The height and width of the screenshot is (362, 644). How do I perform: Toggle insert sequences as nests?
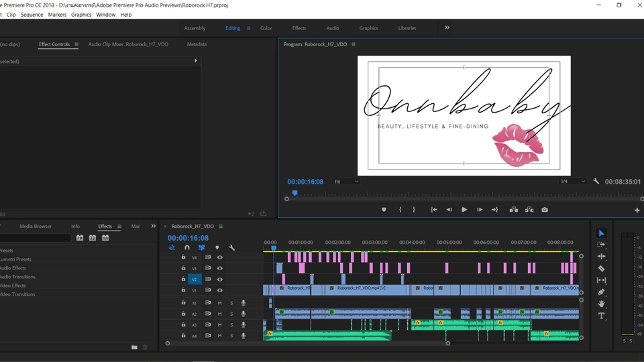coord(172,247)
